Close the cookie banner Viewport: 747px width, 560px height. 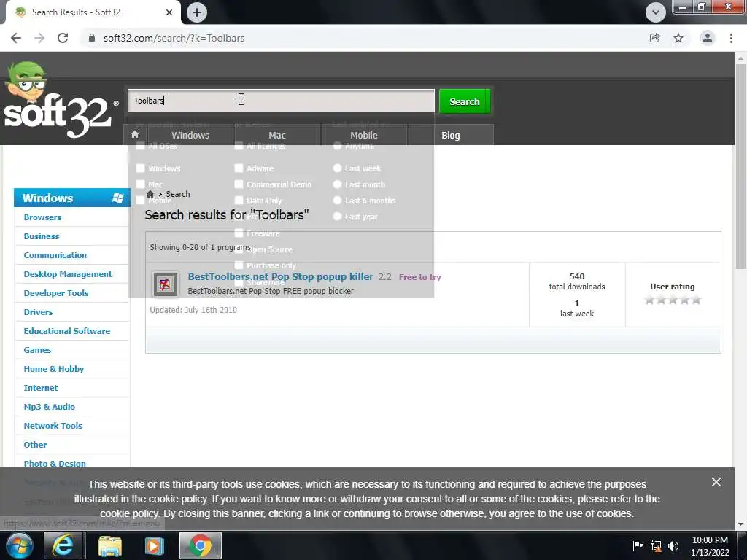pyautogui.click(x=716, y=482)
